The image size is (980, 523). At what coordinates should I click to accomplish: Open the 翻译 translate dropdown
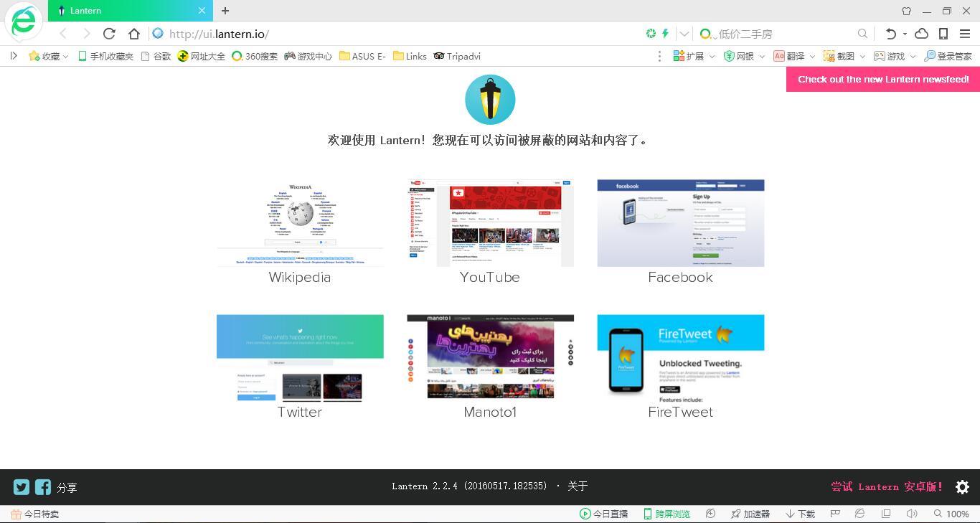(794, 56)
